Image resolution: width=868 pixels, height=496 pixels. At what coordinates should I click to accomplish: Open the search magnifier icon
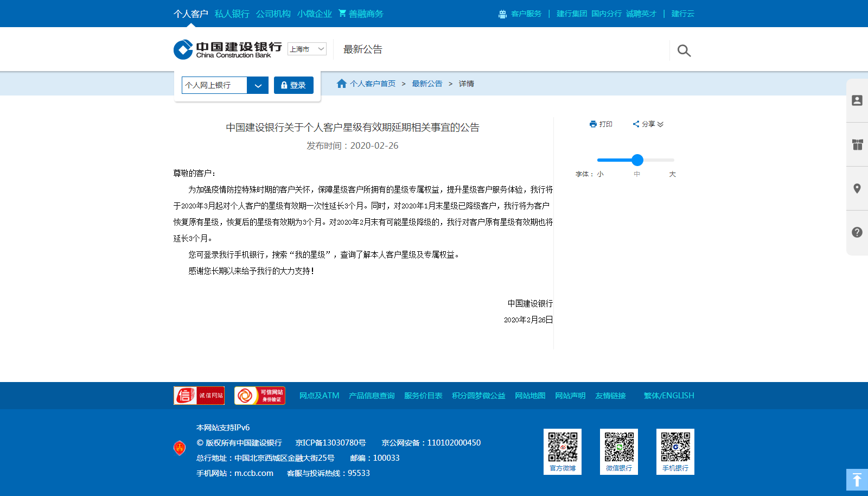tap(684, 50)
